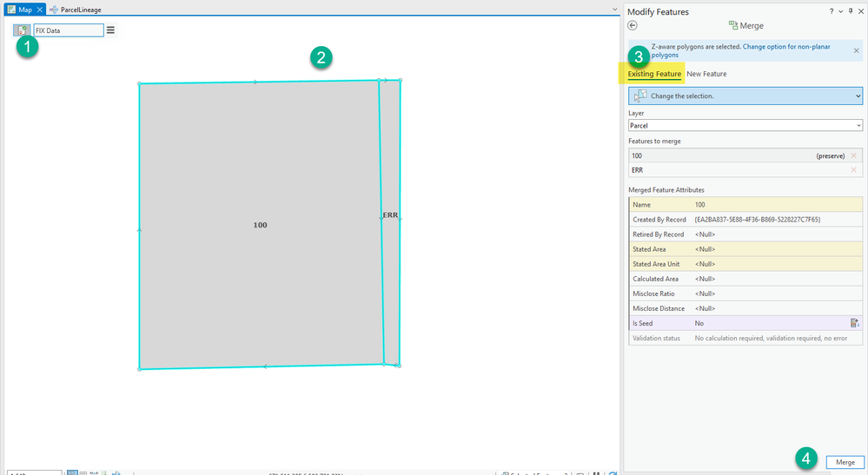868x475 pixels.
Task: Remove feature ERR from merge list
Action: point(853,170)
